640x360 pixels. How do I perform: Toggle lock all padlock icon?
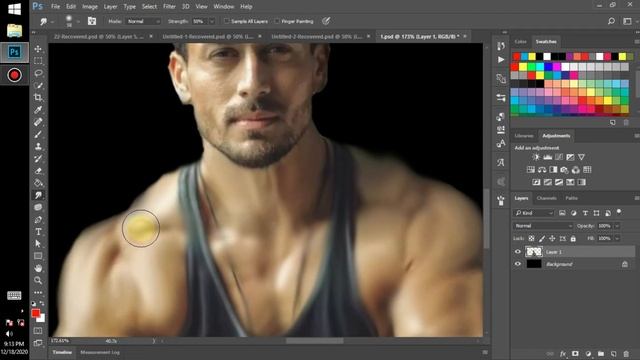coord(573,238)
